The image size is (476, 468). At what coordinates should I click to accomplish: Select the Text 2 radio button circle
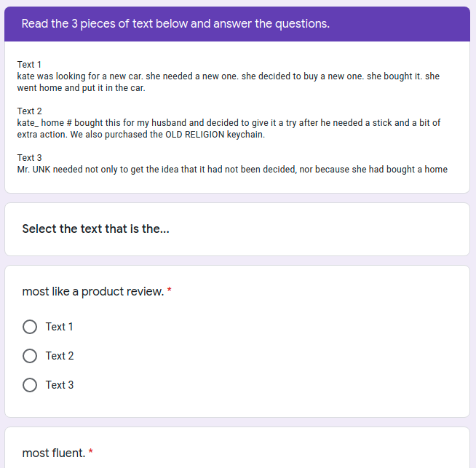[x=30, y=356]
